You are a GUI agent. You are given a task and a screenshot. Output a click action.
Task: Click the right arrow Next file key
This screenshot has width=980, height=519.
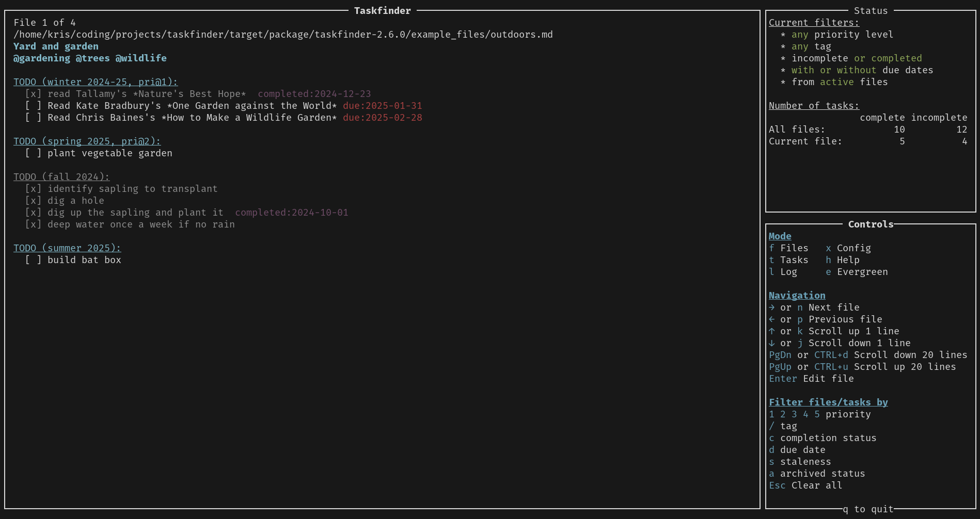tap(771, 307)
